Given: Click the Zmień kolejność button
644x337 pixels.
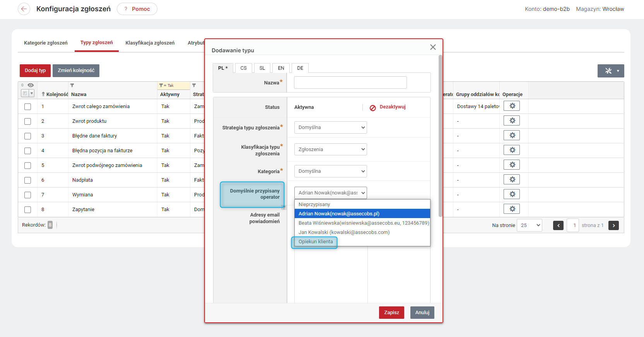Looking at the screenshot, I should tap(76, 70).
